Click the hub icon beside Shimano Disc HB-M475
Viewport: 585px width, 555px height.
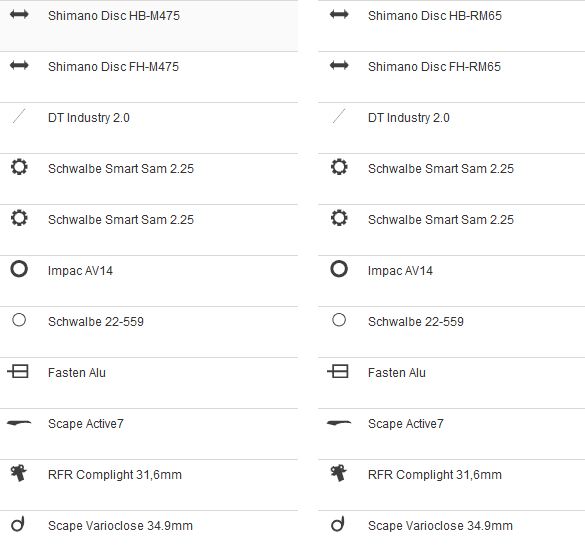click(x=19, y=15)
